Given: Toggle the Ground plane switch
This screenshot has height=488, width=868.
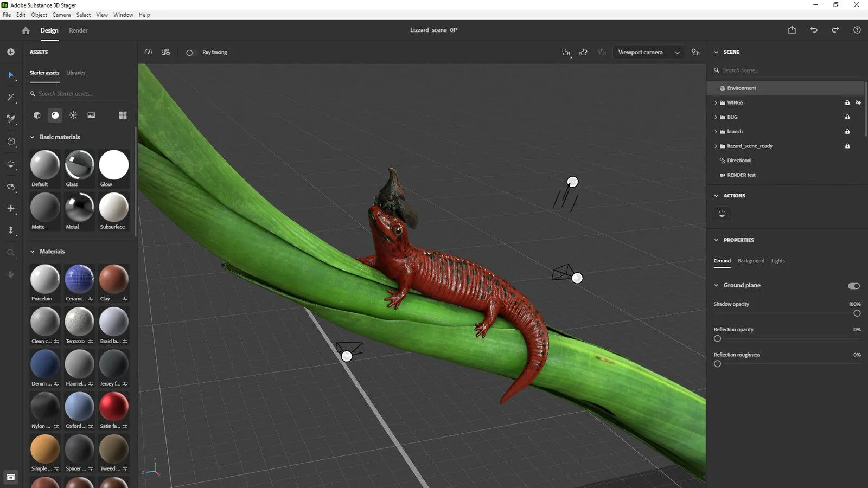Looking at the screenshot, I should coord(854,286).
